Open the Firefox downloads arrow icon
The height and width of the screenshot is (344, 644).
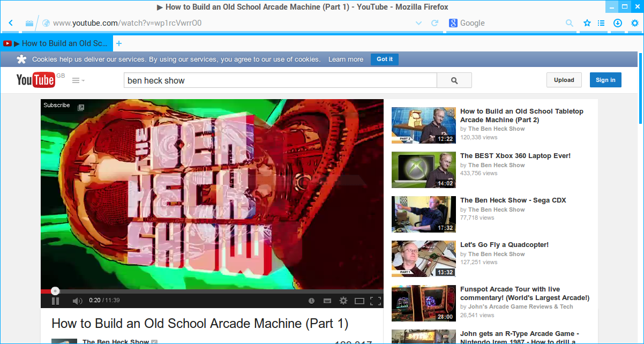pos(618,23)
